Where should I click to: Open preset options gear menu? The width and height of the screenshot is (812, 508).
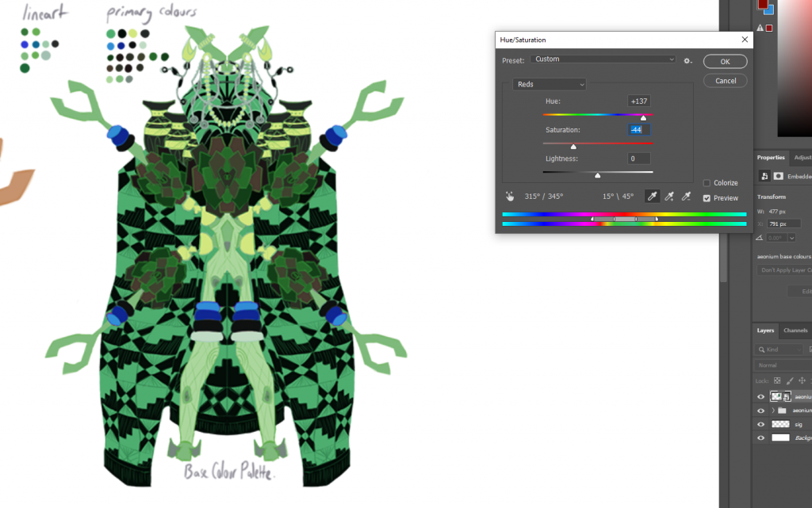[688, 60]
